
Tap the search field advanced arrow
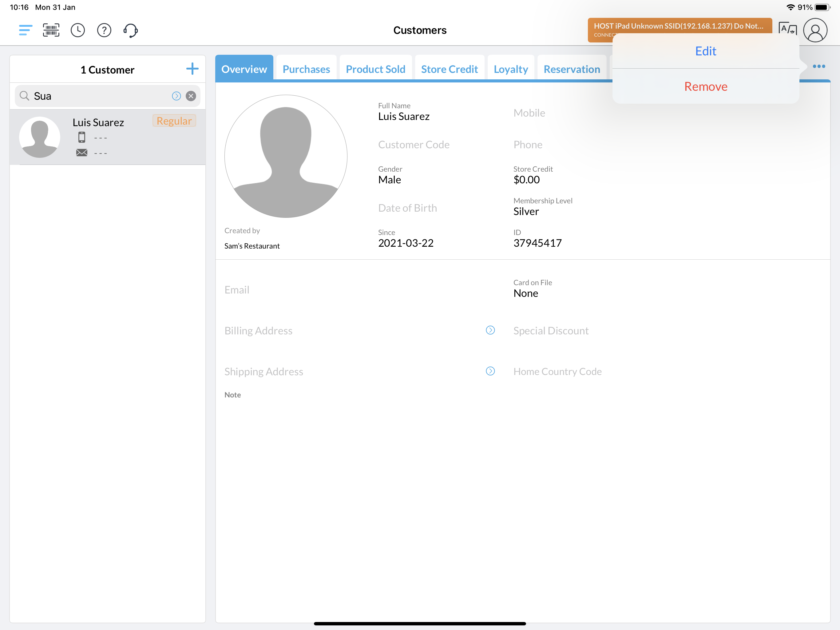coord(176,96)
